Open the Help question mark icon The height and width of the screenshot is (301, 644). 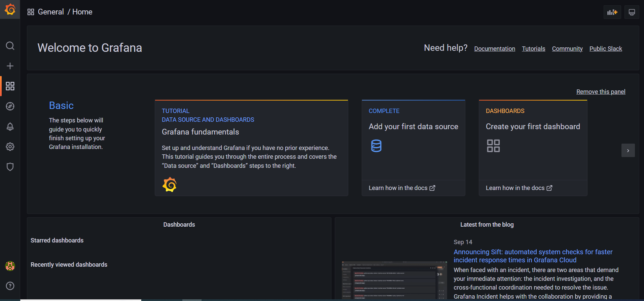point(10,286)
